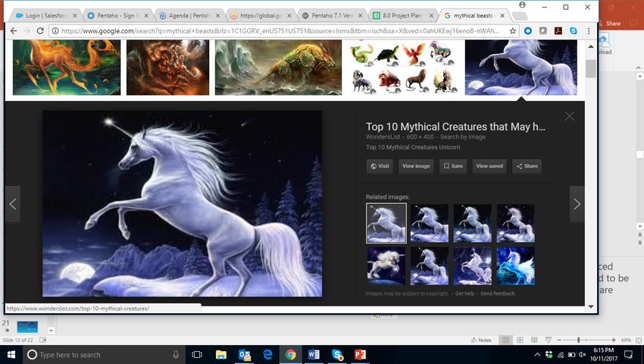Open Skype for Business from taskbar
644x364 pixels.
(x=337, y=355)
